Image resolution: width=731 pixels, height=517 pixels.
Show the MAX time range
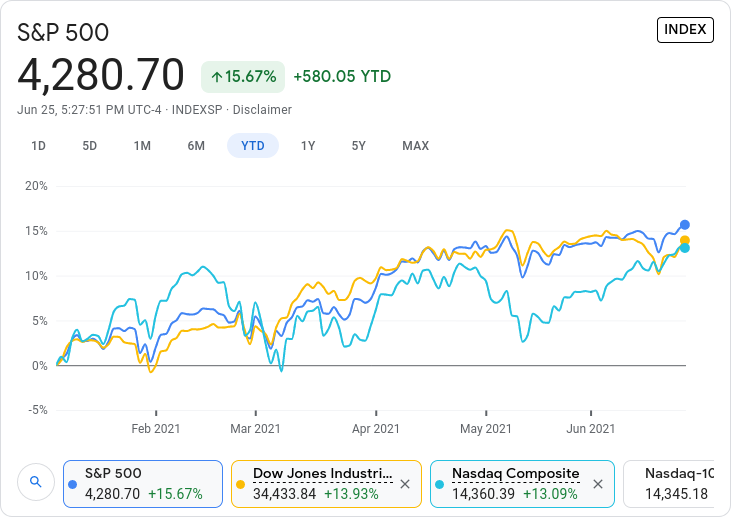click(x=415, y=146)
